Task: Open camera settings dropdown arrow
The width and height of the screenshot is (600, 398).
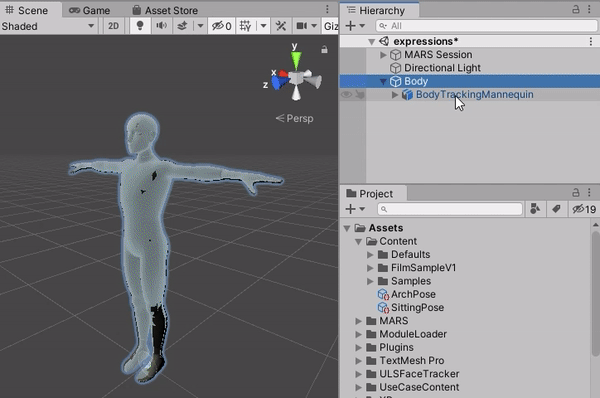Action: (314, 26)
